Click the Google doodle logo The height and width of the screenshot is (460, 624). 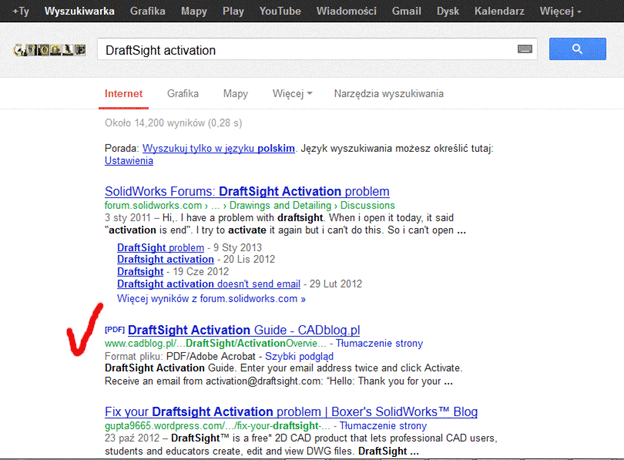50,50
